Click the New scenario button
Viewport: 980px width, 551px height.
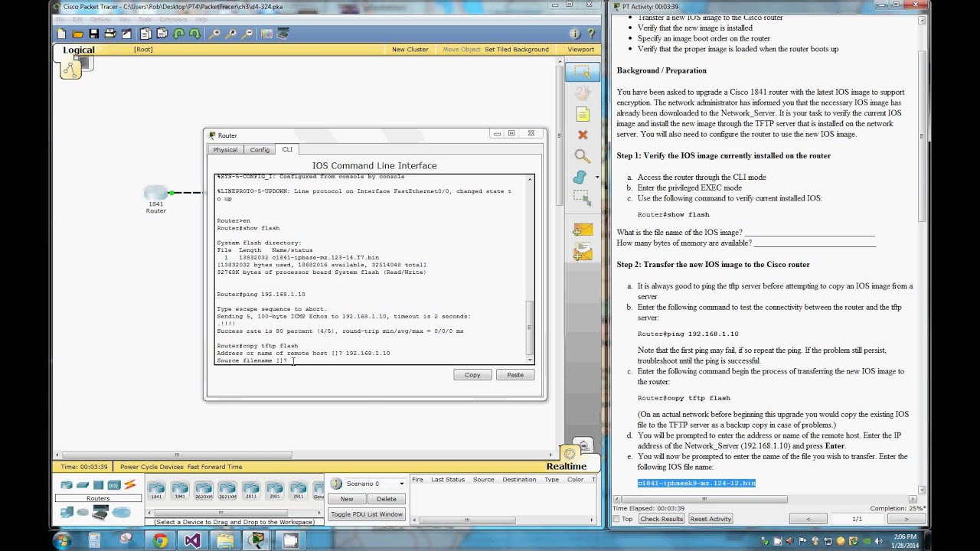pyautogui.click(x=347, y=499)
